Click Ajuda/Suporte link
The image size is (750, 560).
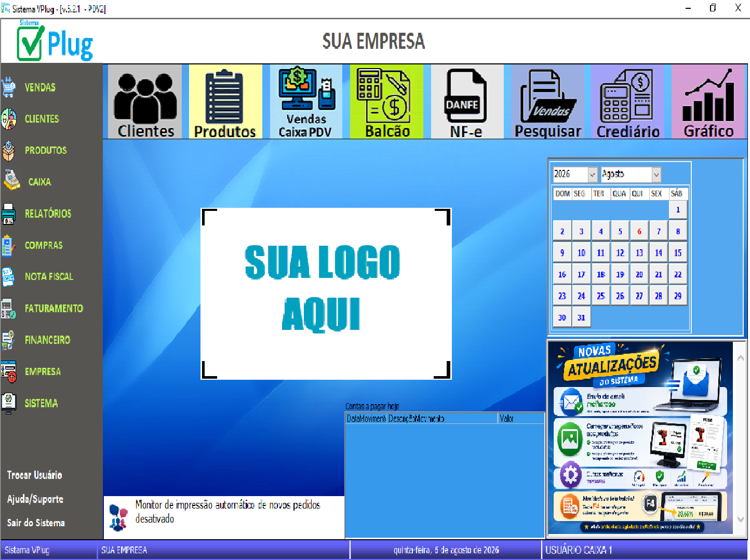[35, 499]
